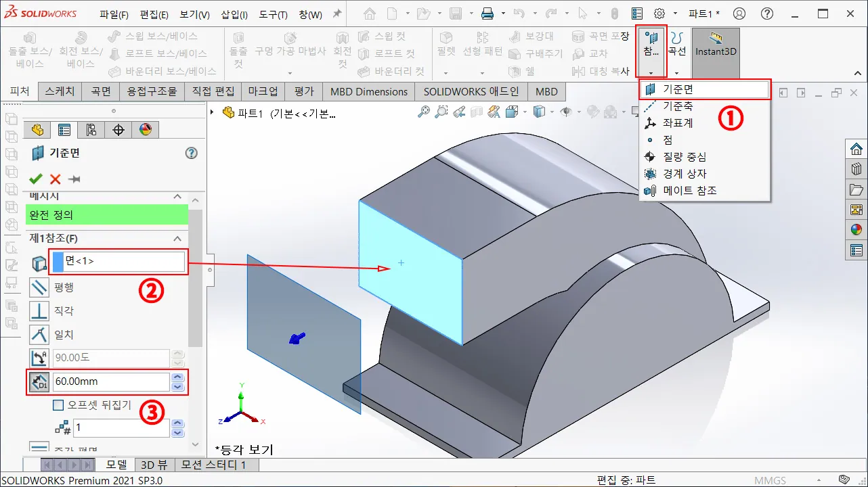Open help for the 기준면 PropertyManager

coord(191,154)
